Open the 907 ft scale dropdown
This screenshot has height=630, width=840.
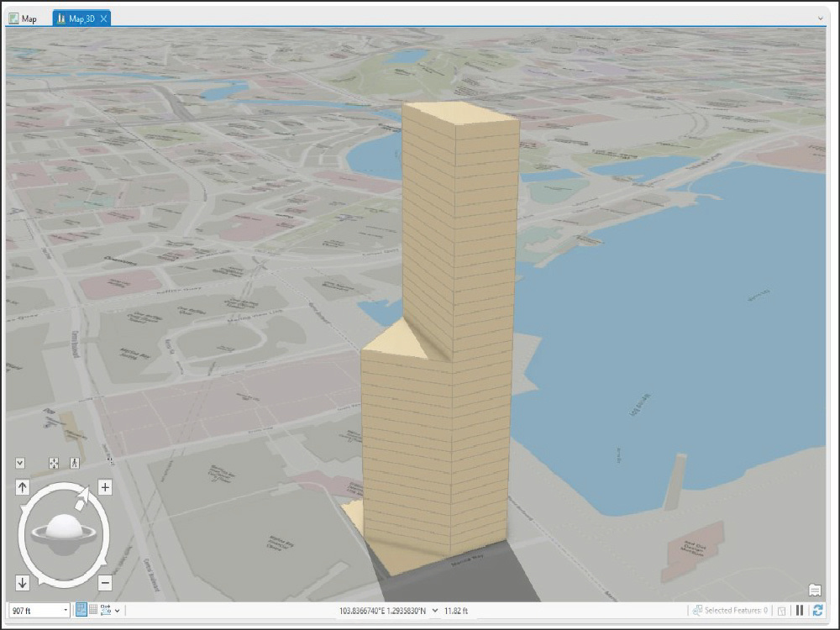tap(66, 611)
